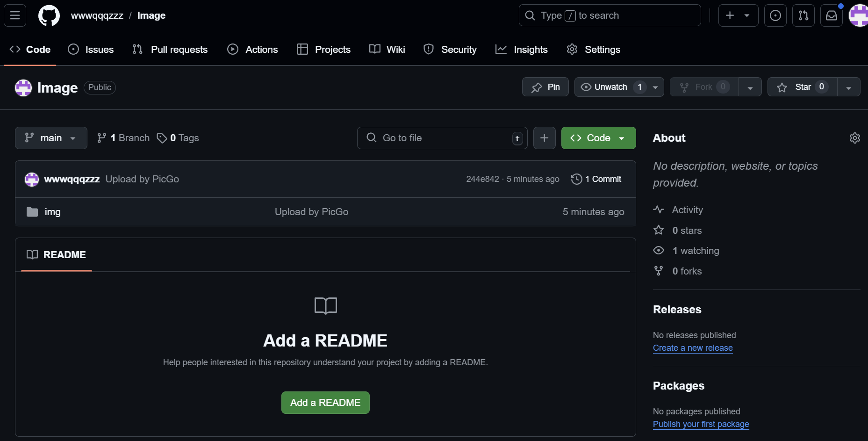Click the plus icon to create new

730,15
